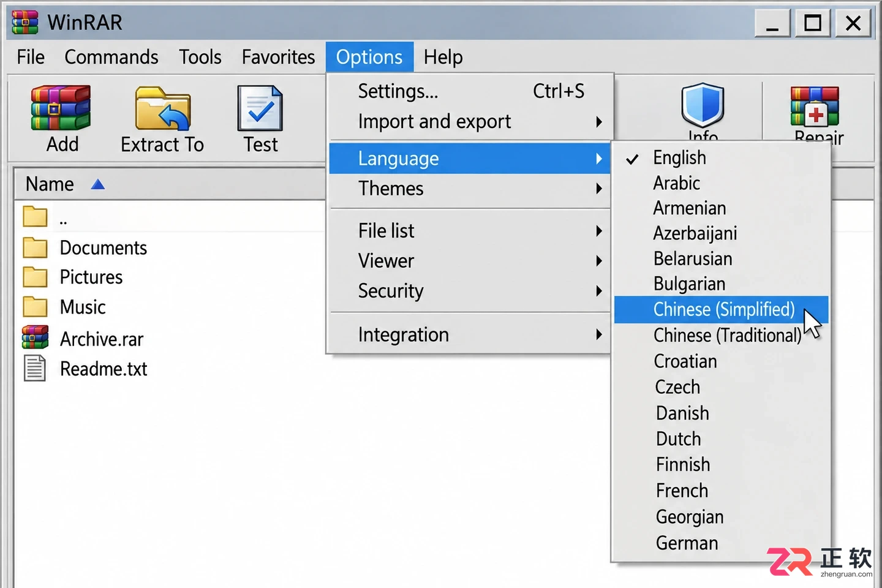Open the Help menu
Viewport: 882px width, 588px height.
(443, 57)
